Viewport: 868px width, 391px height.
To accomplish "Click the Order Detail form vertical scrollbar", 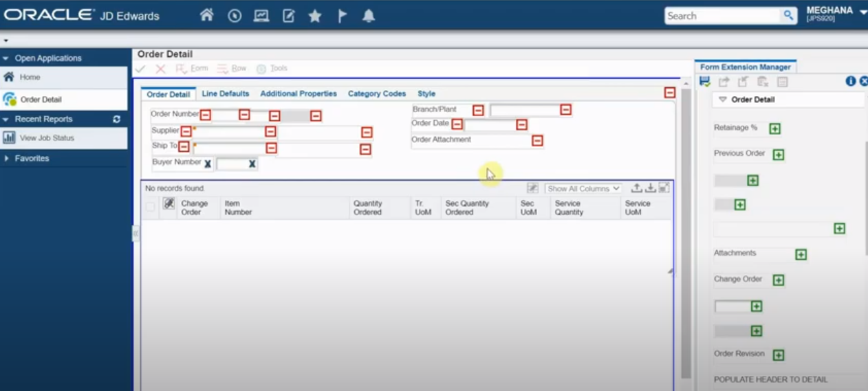I will tap(686, 234).
